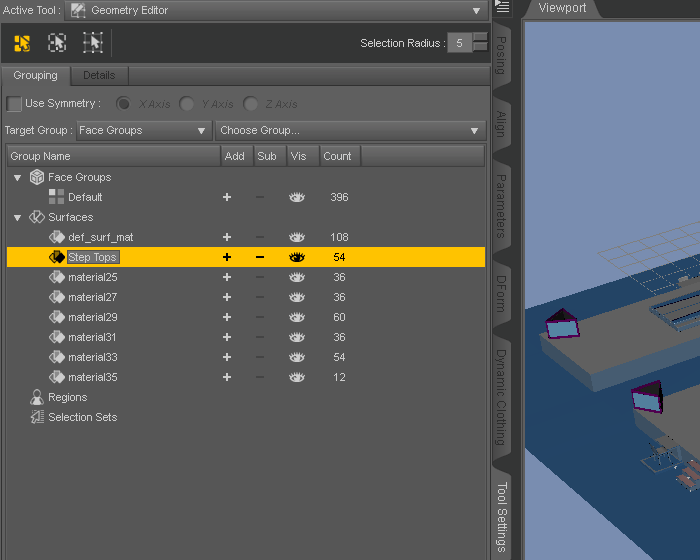Click the material25 surface icon
This screenshot has width=700, height=560.
[57, 277]
